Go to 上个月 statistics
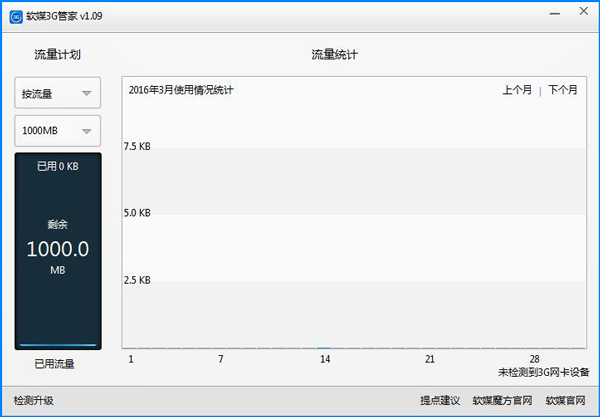This screenshot has width=600, height=417. click(x=517, y=90)
